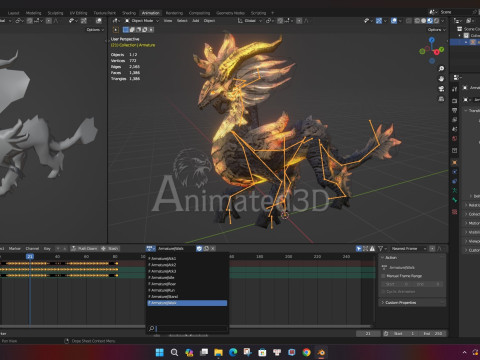Click the new action duplicate icon
The height and width of the screenshot is (360, 480).
(x=206, y=248)
